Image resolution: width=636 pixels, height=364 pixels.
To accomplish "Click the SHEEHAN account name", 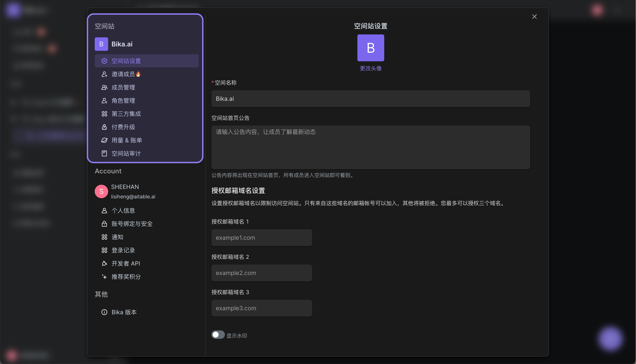I will [125, 187].
